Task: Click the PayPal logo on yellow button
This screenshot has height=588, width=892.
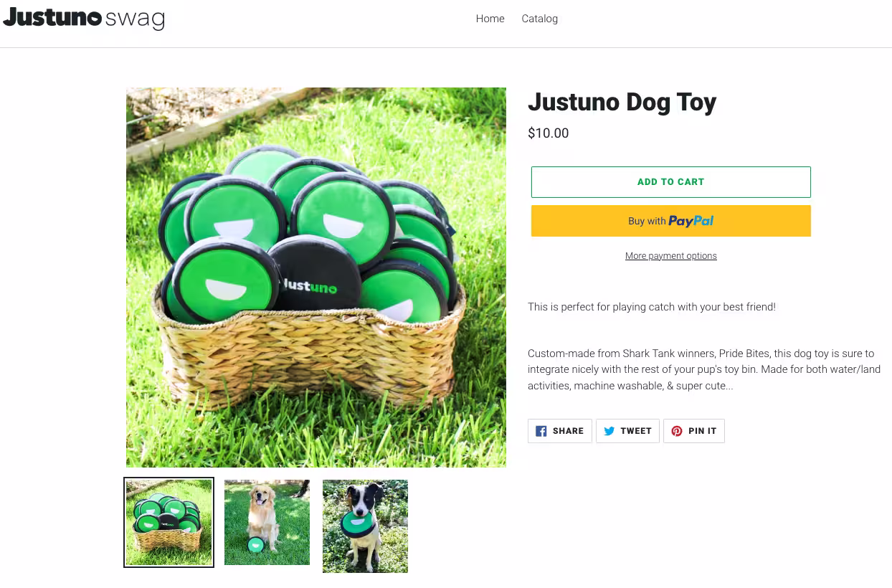Action: pyautogui.click(x=691, y=222)
